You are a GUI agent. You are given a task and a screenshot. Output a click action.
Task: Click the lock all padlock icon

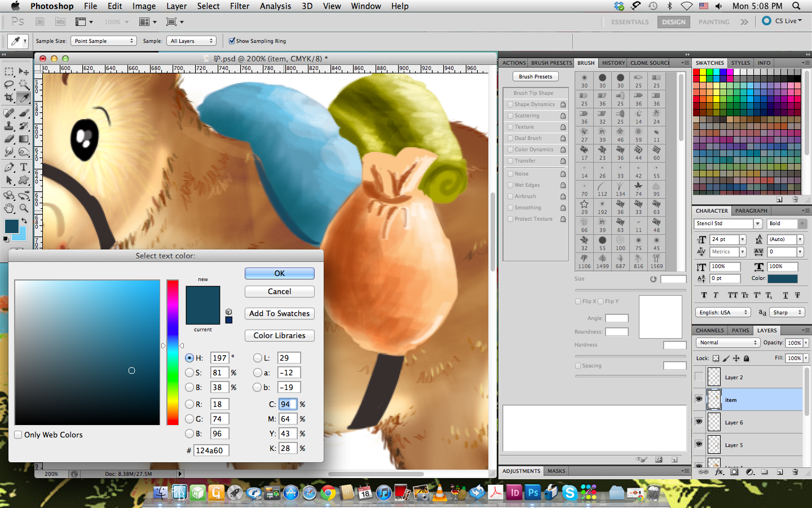tap(747, 358)
